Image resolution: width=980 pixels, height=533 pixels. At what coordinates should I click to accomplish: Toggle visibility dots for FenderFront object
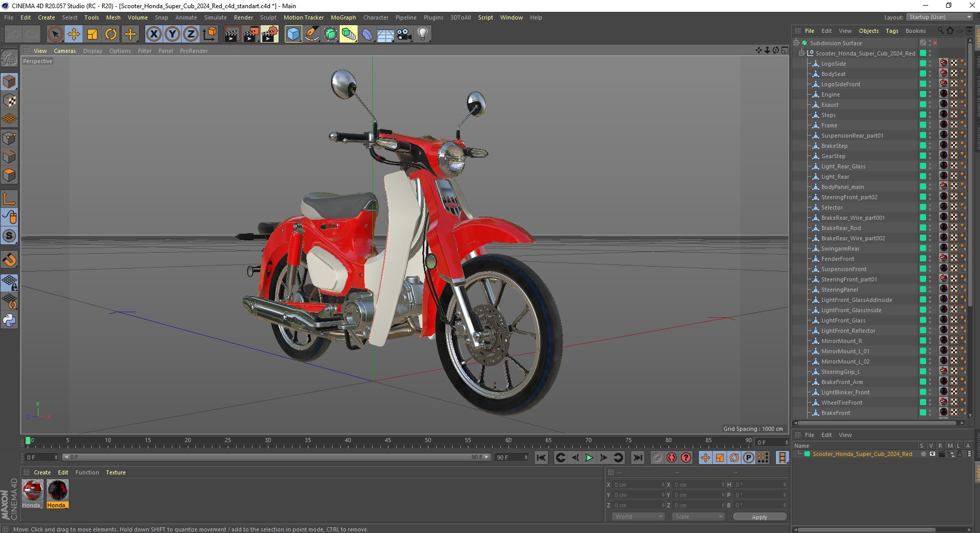click(930, 259)
